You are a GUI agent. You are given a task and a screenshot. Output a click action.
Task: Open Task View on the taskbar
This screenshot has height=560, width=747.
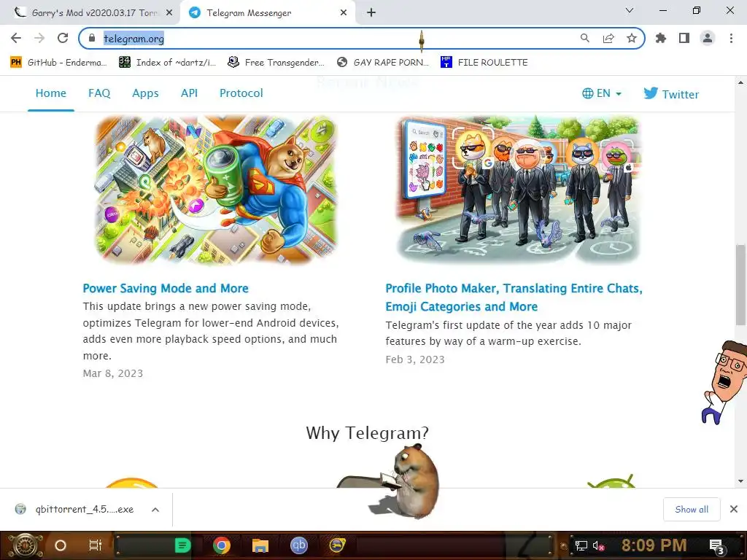[x=96, y=545]
